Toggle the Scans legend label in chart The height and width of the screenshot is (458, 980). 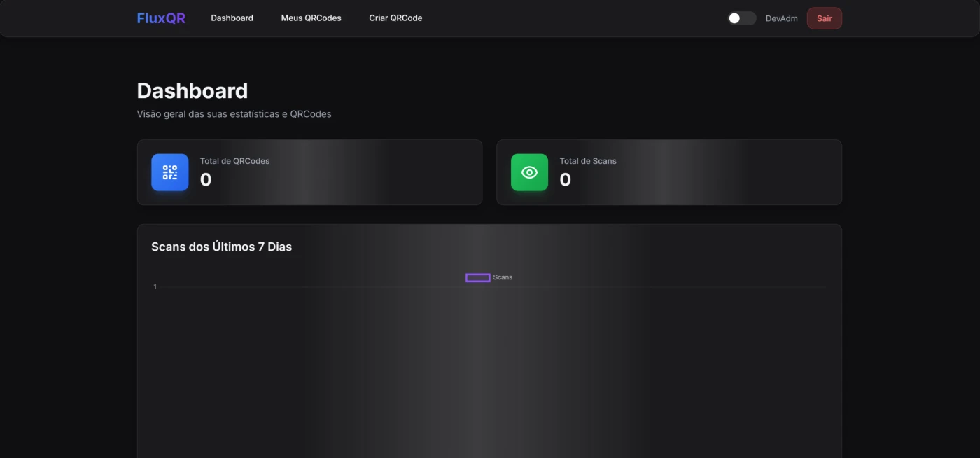coord(503,277)
